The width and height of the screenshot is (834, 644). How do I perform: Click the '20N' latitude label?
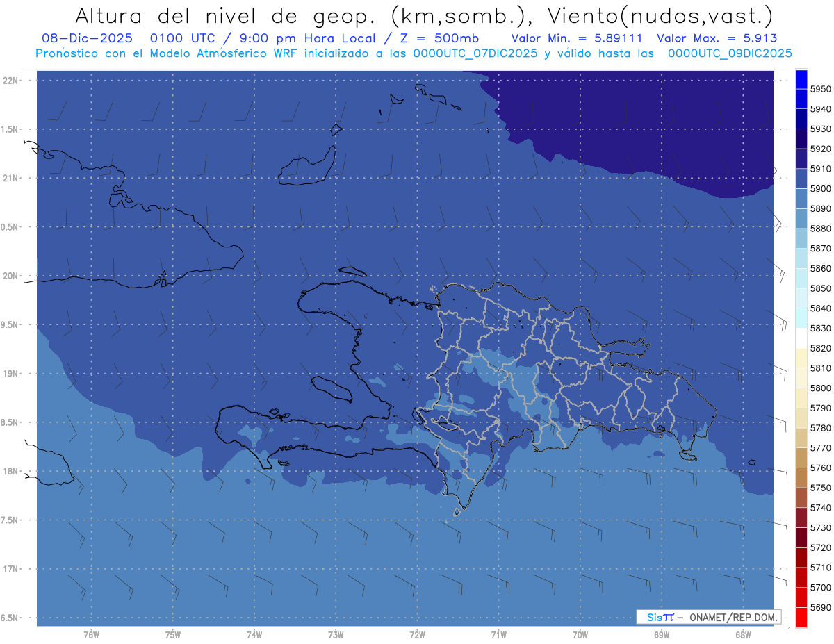click(10, 276)
